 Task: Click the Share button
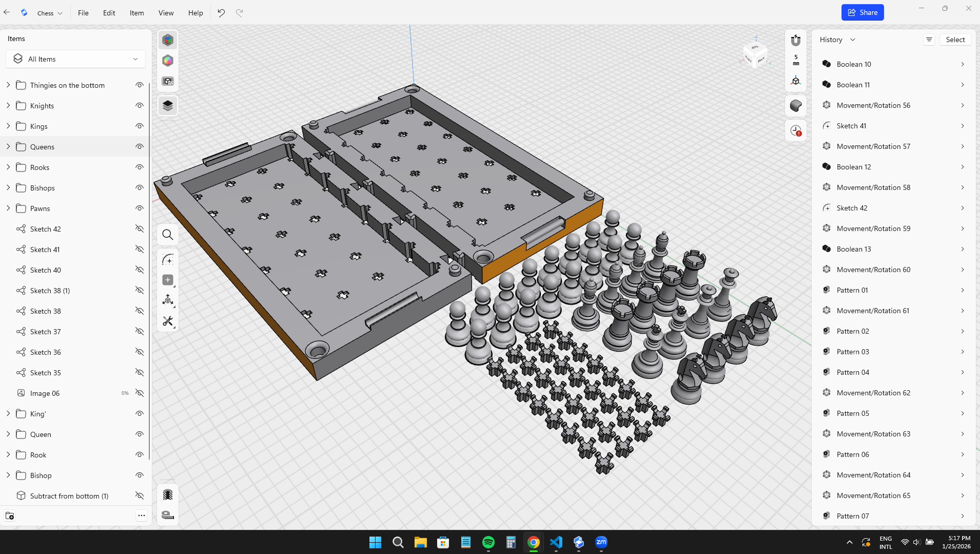pos(863,12)
